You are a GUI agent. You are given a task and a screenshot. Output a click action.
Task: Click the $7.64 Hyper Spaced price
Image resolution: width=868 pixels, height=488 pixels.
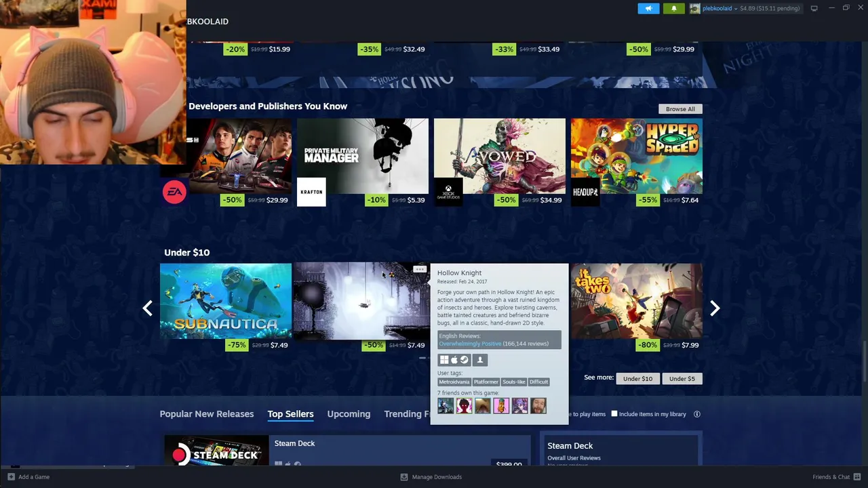point(690,201)
